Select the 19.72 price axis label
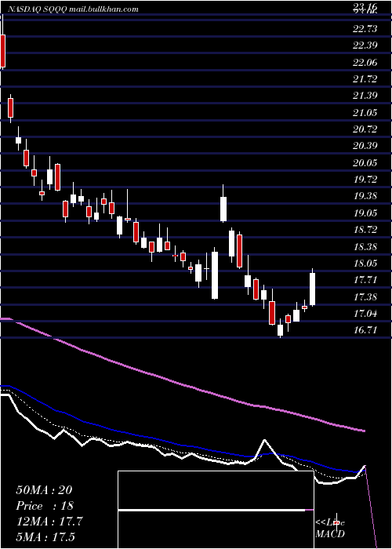The image size is (392, 549). [x=365, y=180]
